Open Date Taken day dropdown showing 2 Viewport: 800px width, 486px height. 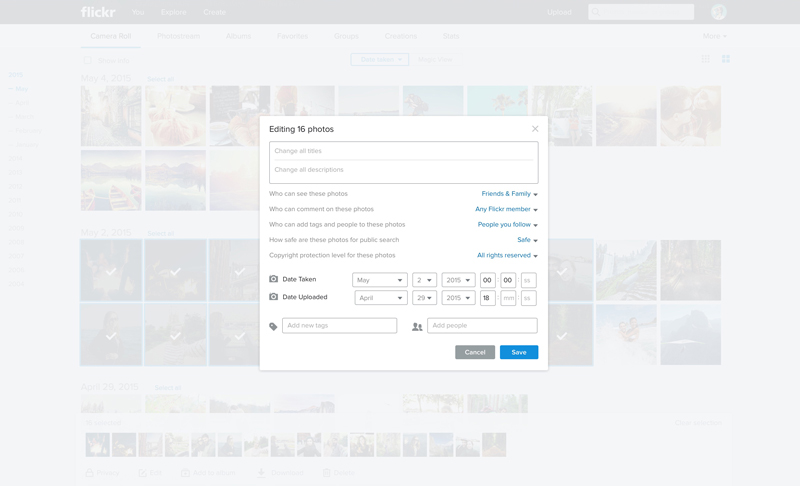[x=424, y=280]
